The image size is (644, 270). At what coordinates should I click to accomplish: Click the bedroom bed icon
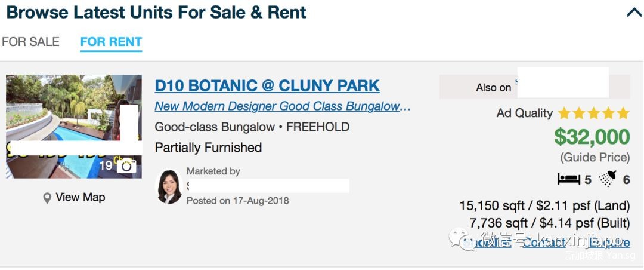(568, 179)
